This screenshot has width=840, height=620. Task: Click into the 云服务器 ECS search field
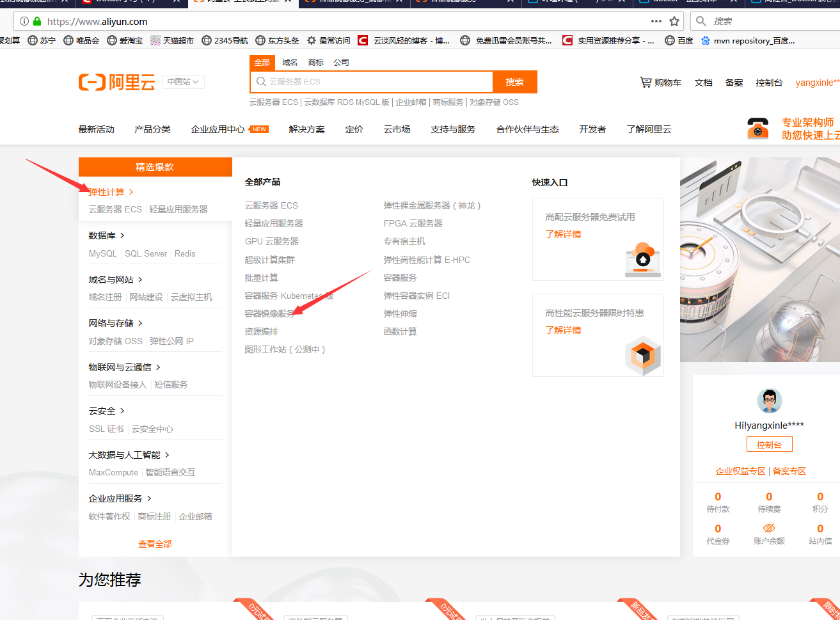(372, 82)
